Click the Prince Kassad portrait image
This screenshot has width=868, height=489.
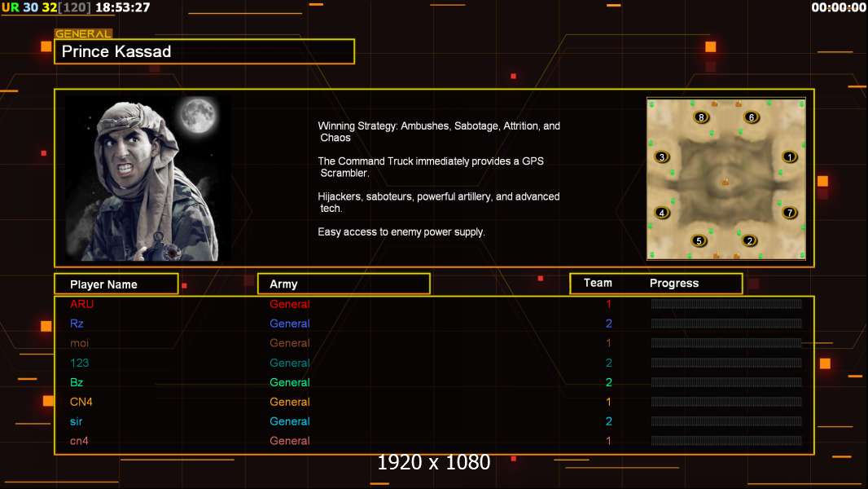148,178
